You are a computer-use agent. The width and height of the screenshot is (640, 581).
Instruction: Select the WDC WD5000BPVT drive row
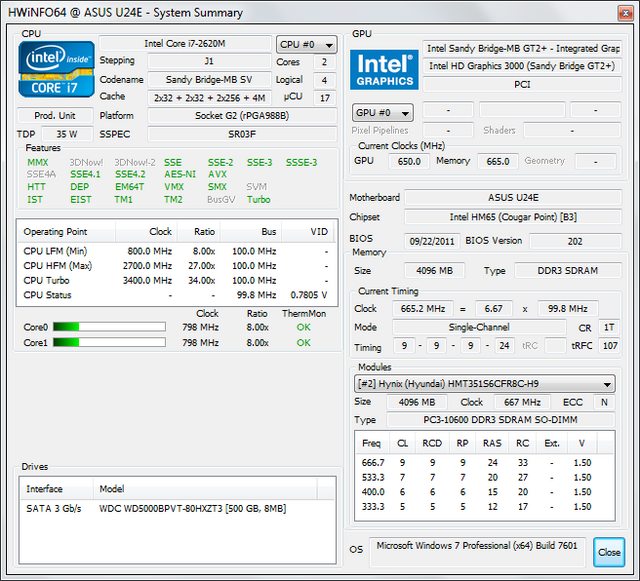click(177, 508)
